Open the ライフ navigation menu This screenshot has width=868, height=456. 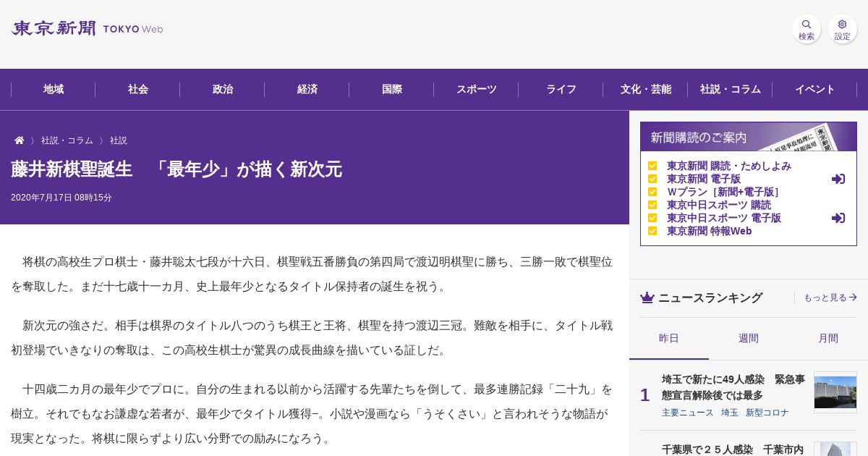point(561,89)
